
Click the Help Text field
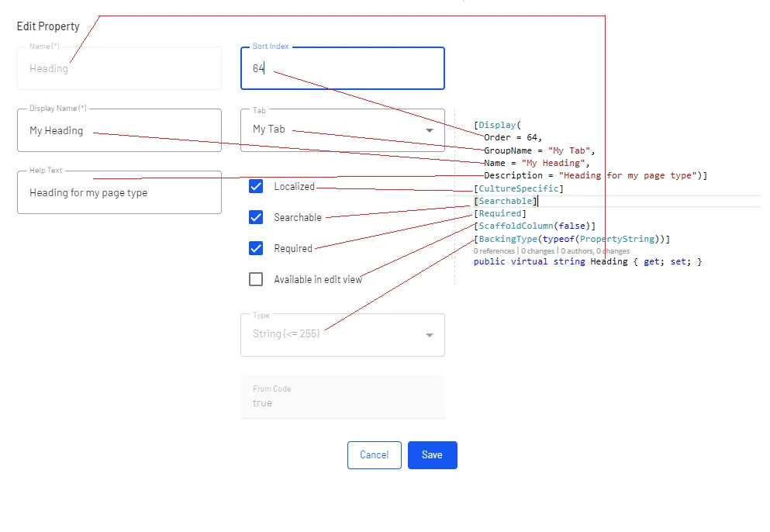(x=119, y=192)
